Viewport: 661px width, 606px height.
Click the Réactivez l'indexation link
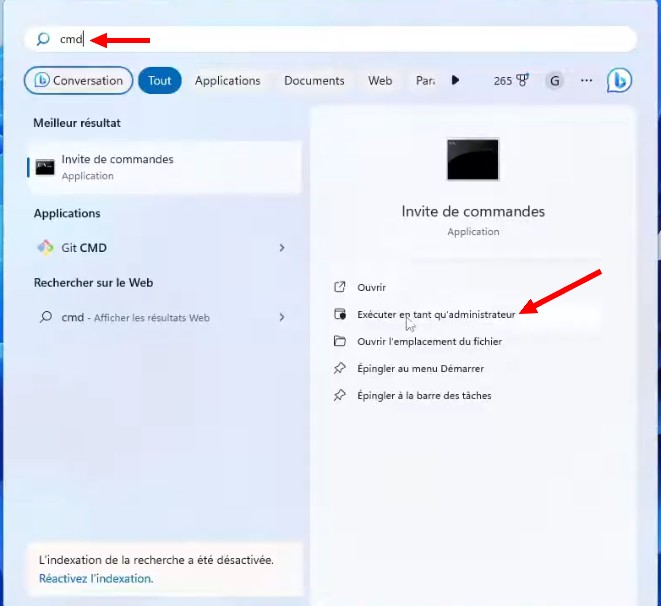click(x=96, y=578)
